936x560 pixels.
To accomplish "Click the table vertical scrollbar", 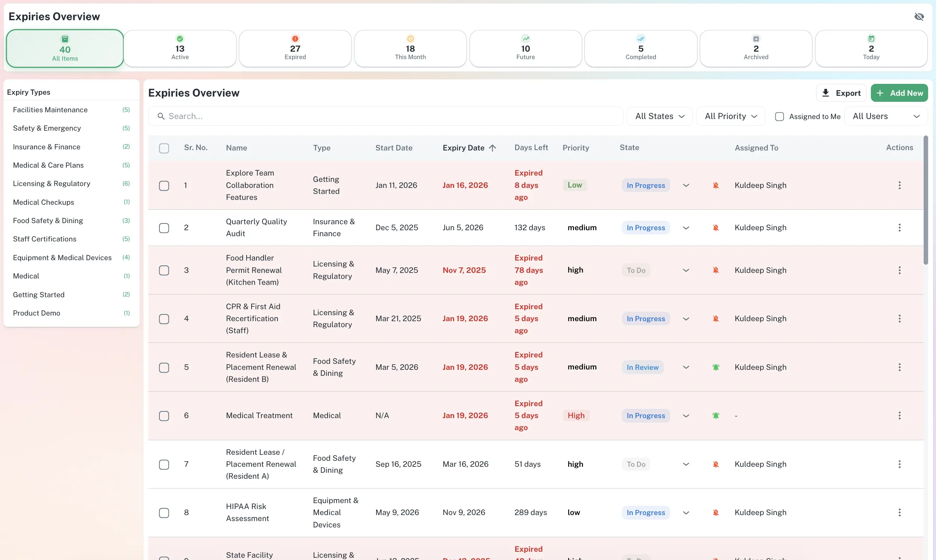I will (926, 200).
